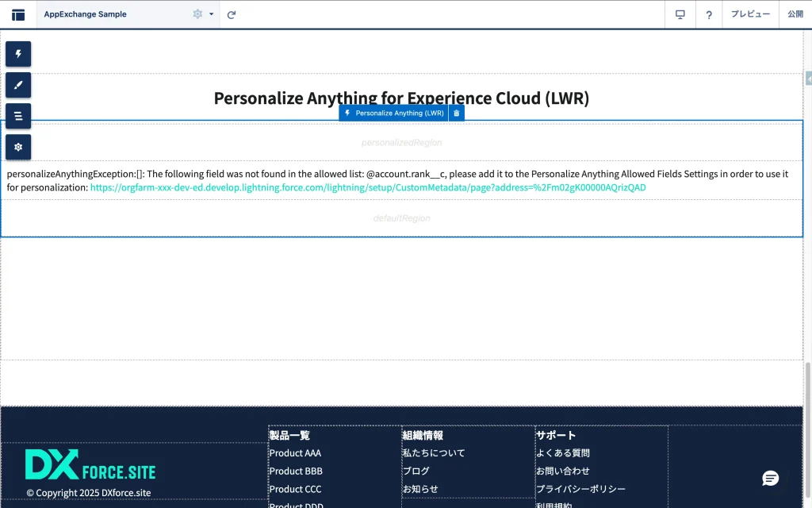
Task: Expand the collapsed right side panel
Action: coord(808,79)
